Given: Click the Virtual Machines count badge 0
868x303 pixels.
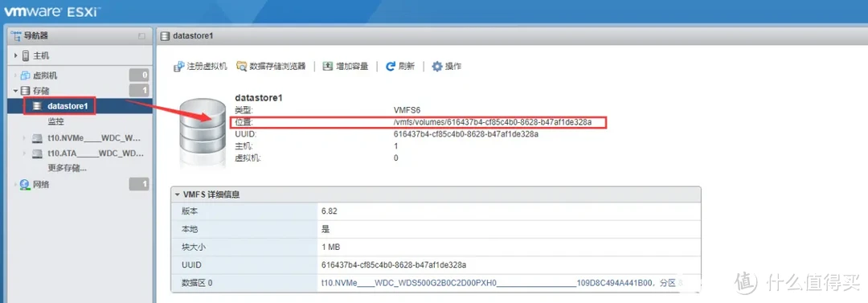Looking at the screenshot, I should pos(139,76).
